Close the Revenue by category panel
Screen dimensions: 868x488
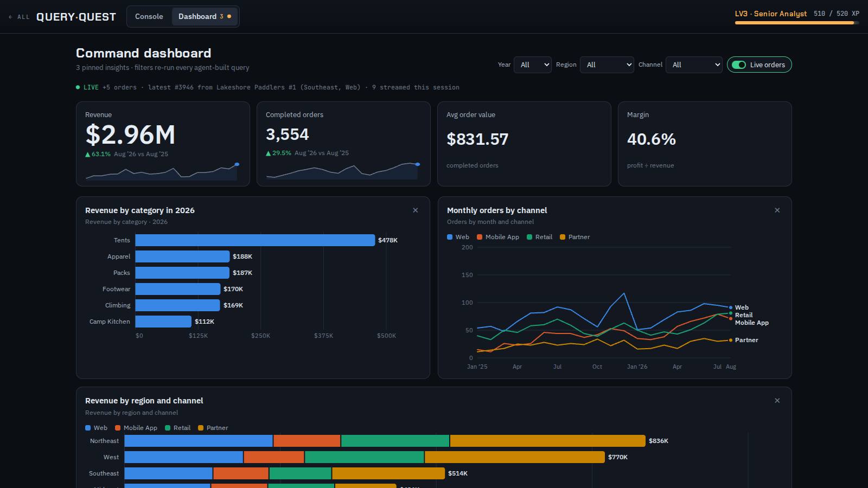pos(416,210)
